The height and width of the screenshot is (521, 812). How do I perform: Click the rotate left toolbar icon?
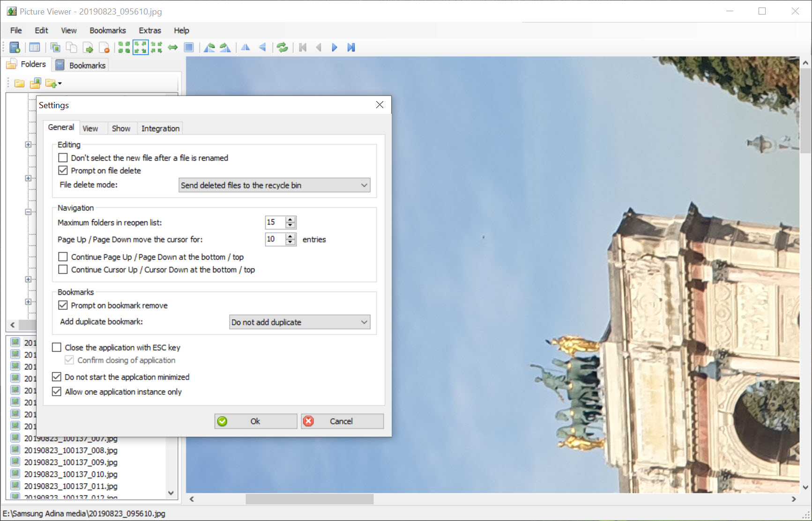tap(209, 47)
